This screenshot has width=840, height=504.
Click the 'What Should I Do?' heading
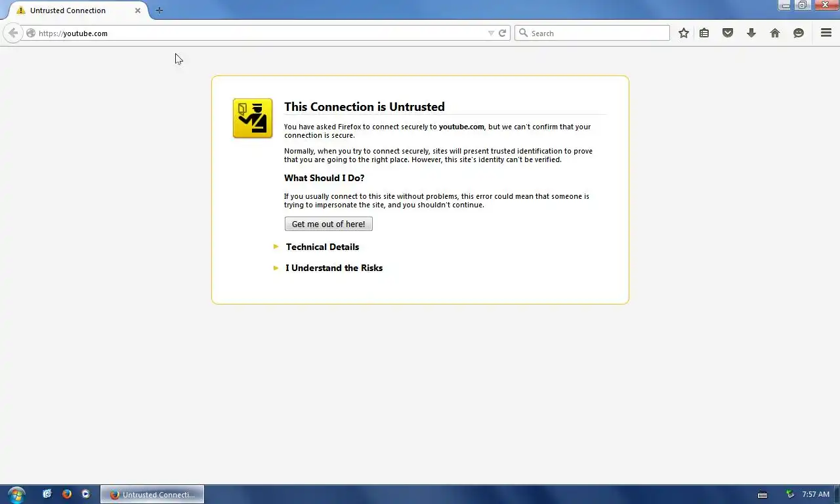[324, 178]
